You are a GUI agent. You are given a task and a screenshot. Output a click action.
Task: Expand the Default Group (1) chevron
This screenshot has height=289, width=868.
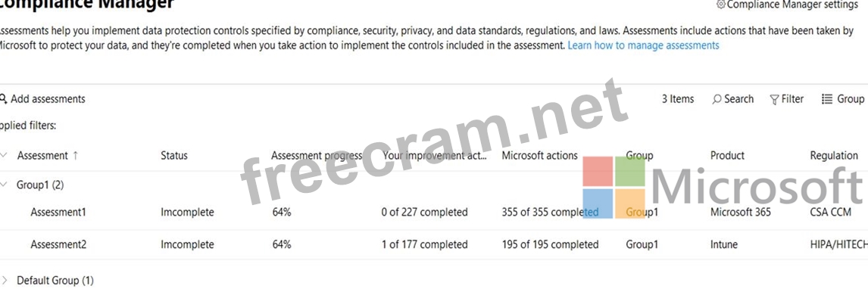tap(5, 281)
